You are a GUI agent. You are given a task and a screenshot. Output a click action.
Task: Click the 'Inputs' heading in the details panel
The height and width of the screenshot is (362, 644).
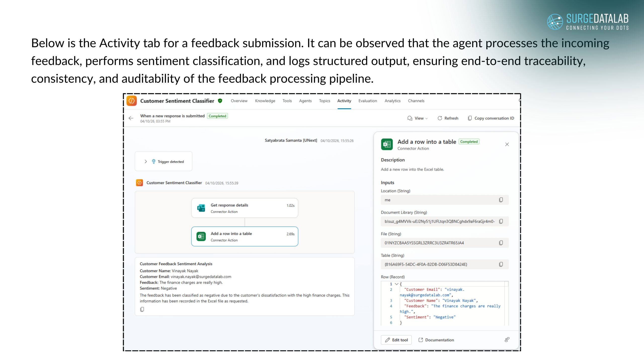[387, 183]
